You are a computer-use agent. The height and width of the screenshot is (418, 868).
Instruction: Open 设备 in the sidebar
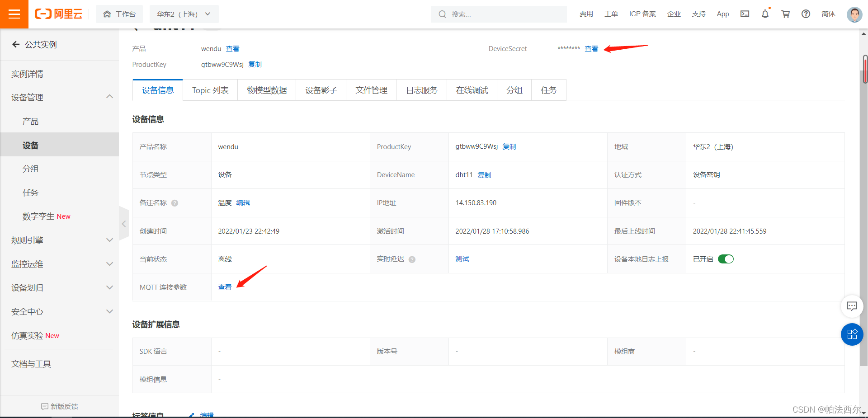point(59,145)
